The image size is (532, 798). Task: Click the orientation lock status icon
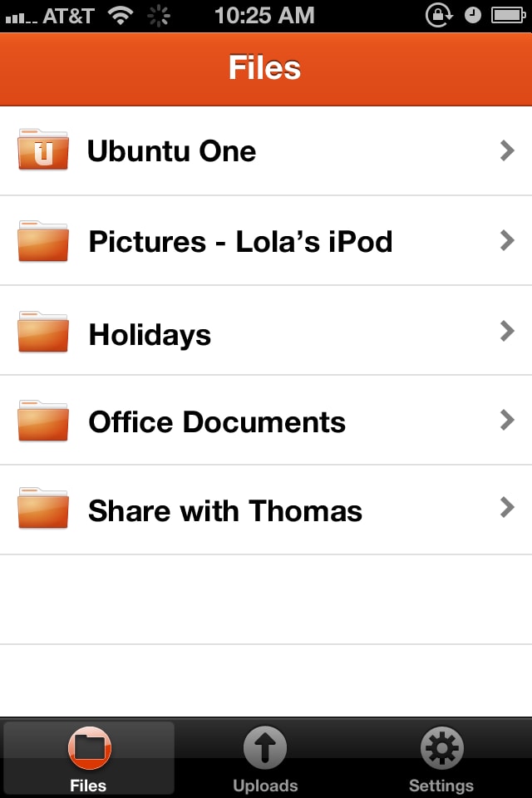point(439,15)
